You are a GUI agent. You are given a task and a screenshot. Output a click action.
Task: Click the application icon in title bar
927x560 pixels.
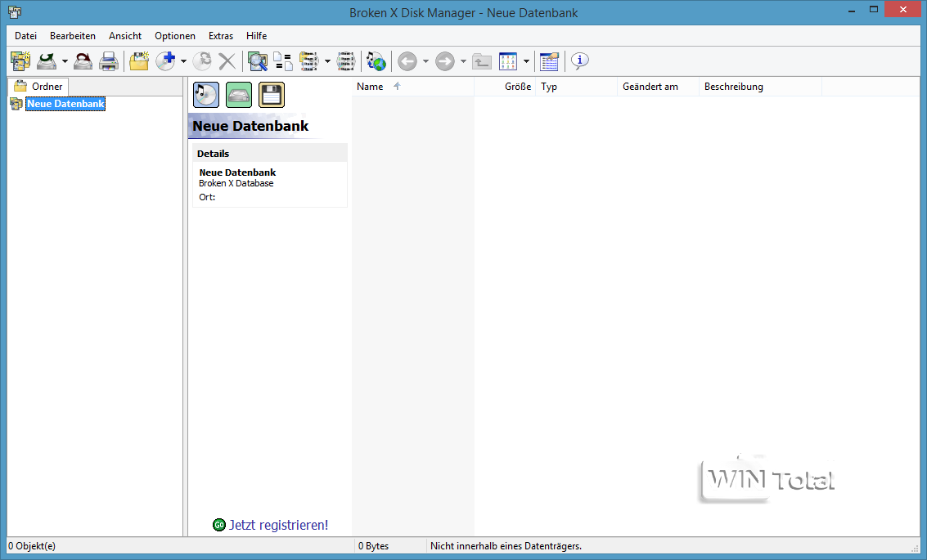(x=15, y=11)
